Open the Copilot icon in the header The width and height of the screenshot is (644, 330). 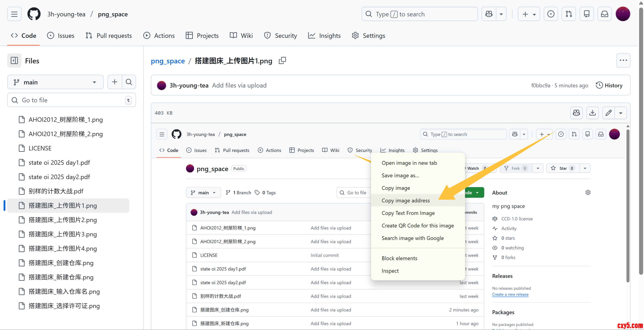tap(489, 14)
